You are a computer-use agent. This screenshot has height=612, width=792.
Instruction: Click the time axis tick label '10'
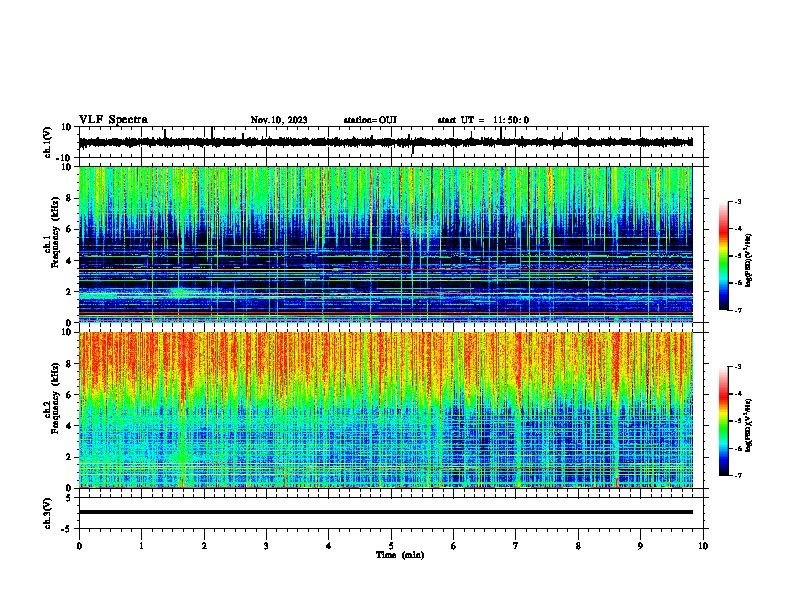tap(703, 546)
